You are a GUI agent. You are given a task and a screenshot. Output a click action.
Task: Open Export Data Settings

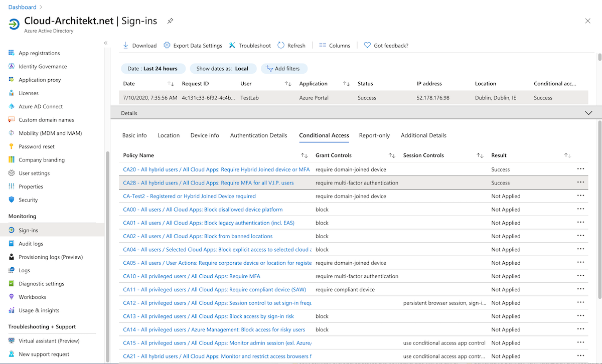193,45
